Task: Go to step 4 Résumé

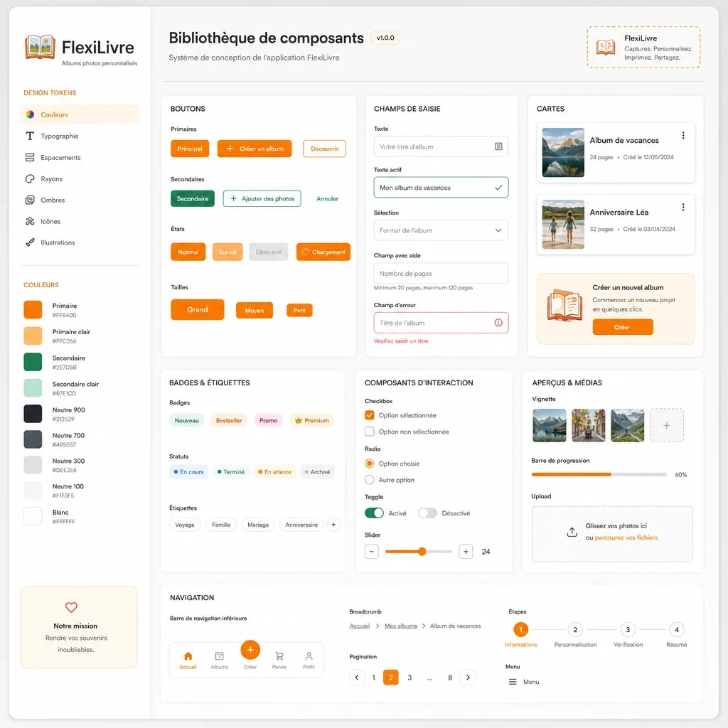Action: [x=677, y=630]
